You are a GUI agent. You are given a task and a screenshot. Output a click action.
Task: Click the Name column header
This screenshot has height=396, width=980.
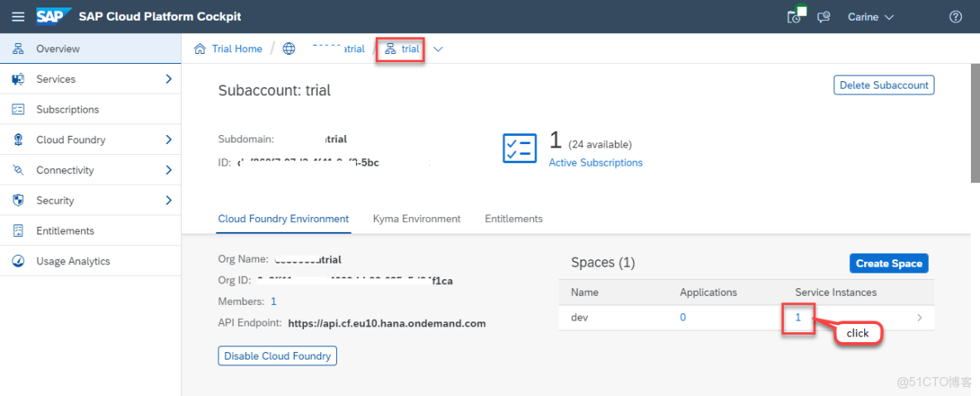[x=584, y=292]
